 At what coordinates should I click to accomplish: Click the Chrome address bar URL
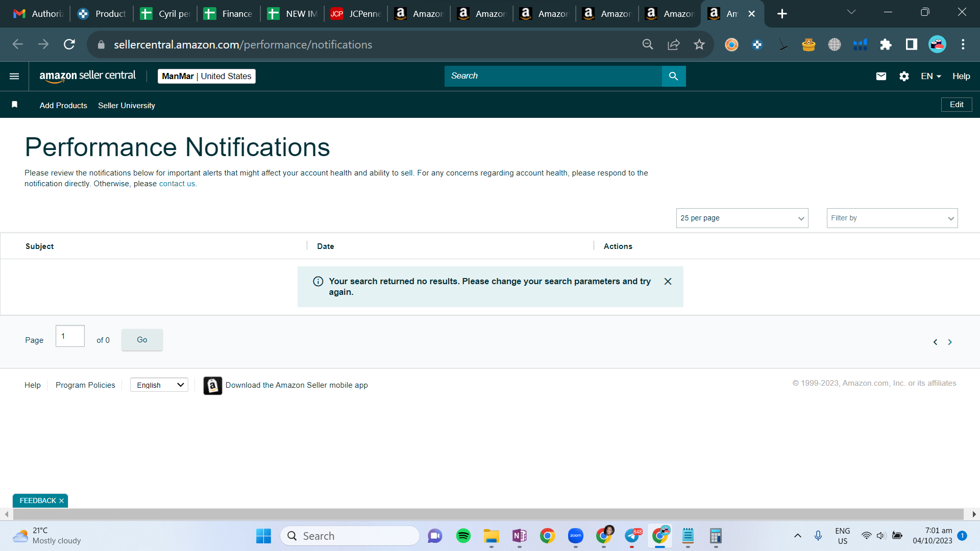tap(243, 44)
